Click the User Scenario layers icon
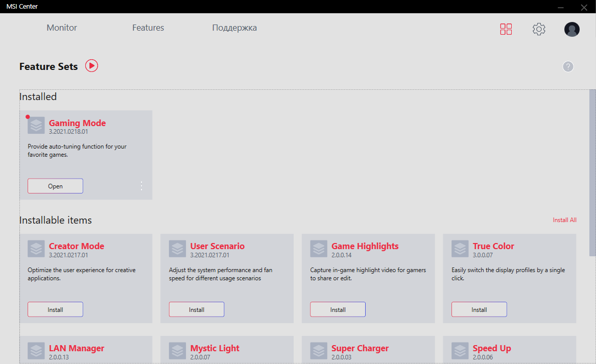596x364 pixels. click(178, 249)
